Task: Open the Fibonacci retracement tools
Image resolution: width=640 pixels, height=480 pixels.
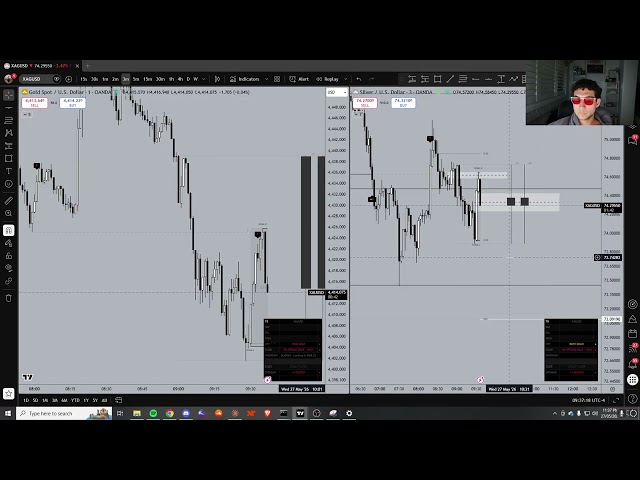Action: pos(9,120)
